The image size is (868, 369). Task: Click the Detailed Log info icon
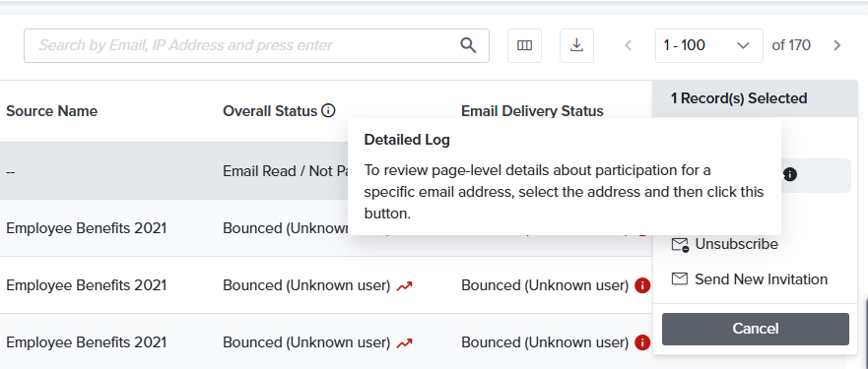point(790,175)
